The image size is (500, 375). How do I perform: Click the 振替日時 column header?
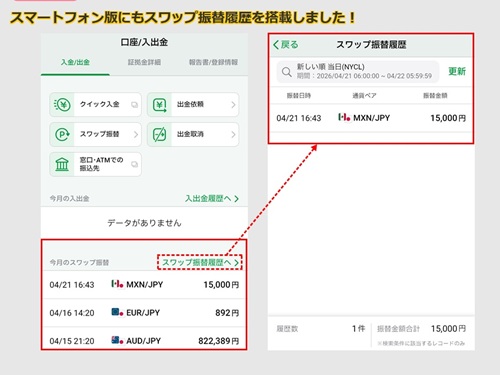(299, 96)
